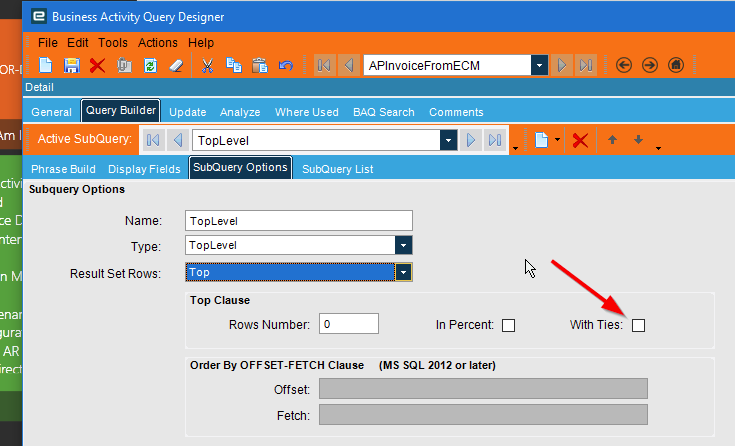
Task: Click the Rows Number input field
Action: (x=349, y=324)
